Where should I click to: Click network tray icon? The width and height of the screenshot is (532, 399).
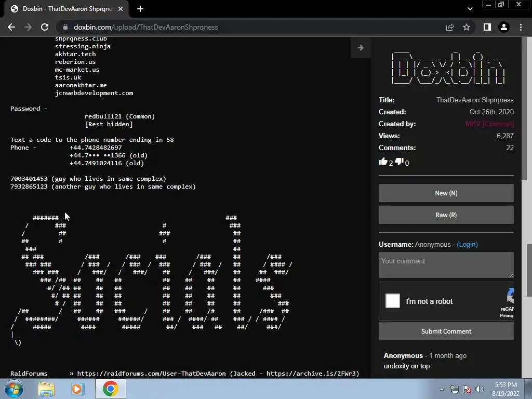[454, 389]
